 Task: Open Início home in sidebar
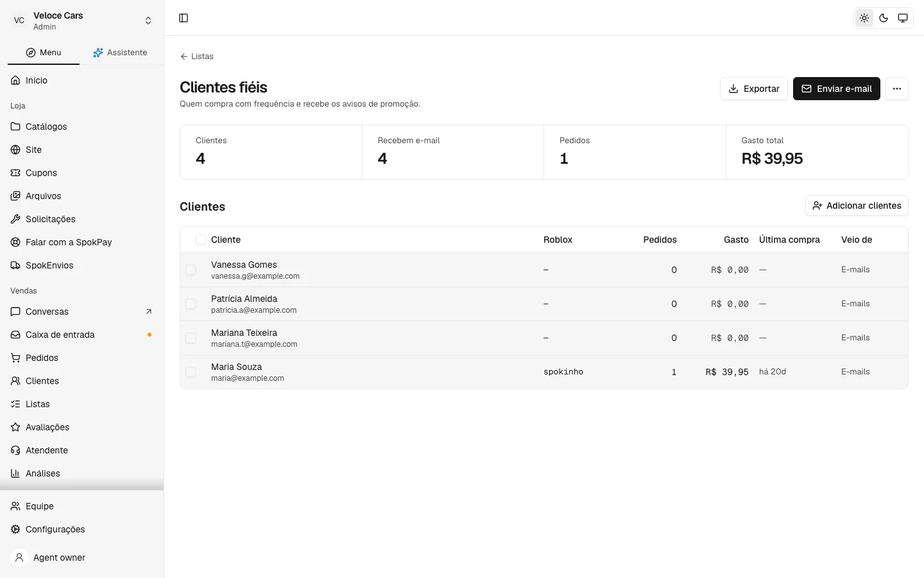pyautogui.click(x=81, y=80)
